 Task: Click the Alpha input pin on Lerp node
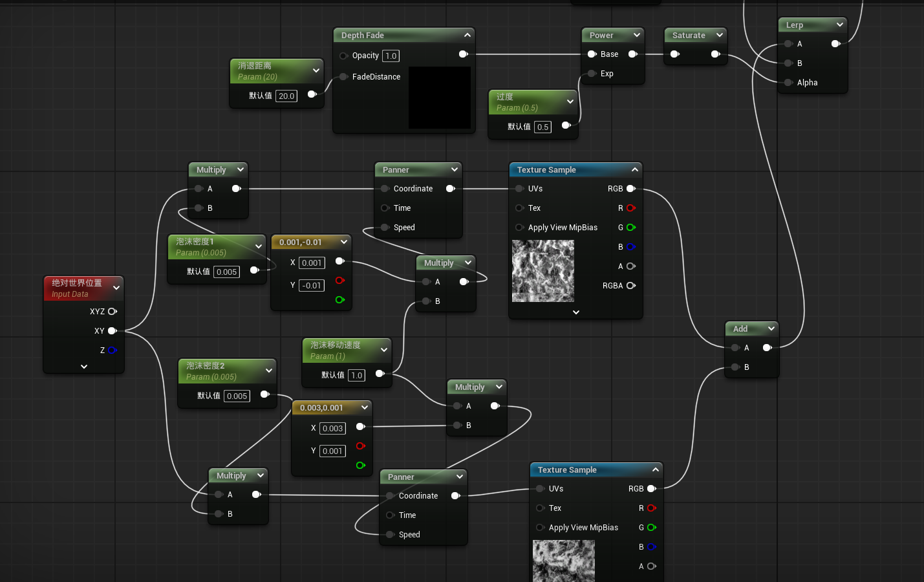pyautogui.click(x=788, y=83)
